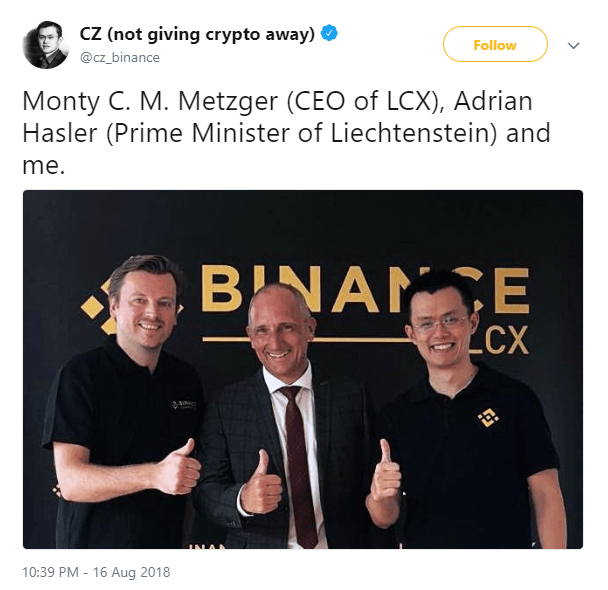Click the "16 Aug 2018" date text
This screenshot has height=590, width=608.
(x=131, y=572)
